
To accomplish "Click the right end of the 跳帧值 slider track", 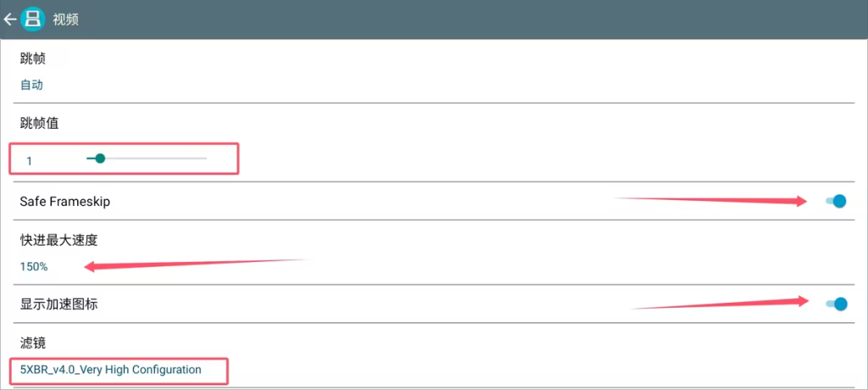I will point(205,158).
